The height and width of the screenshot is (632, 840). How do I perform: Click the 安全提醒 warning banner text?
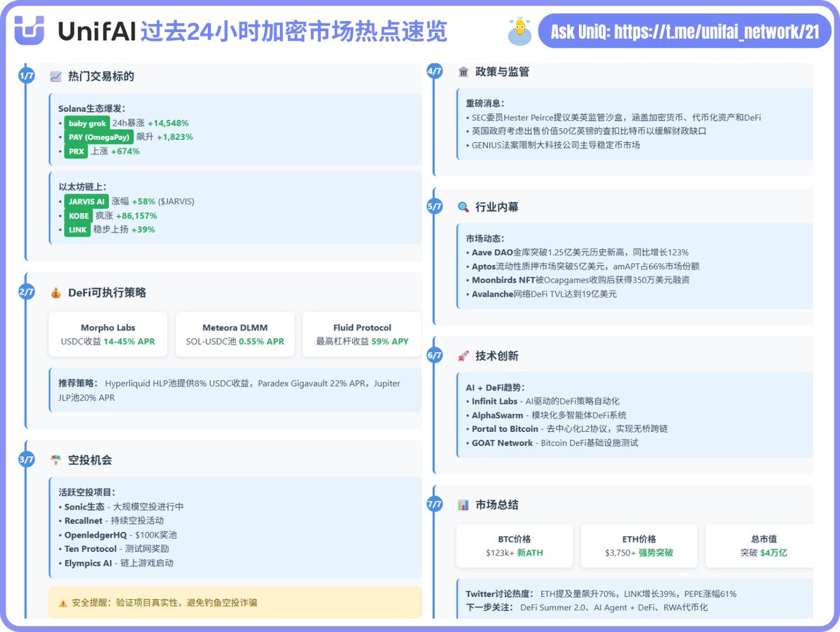pos(164,603)
